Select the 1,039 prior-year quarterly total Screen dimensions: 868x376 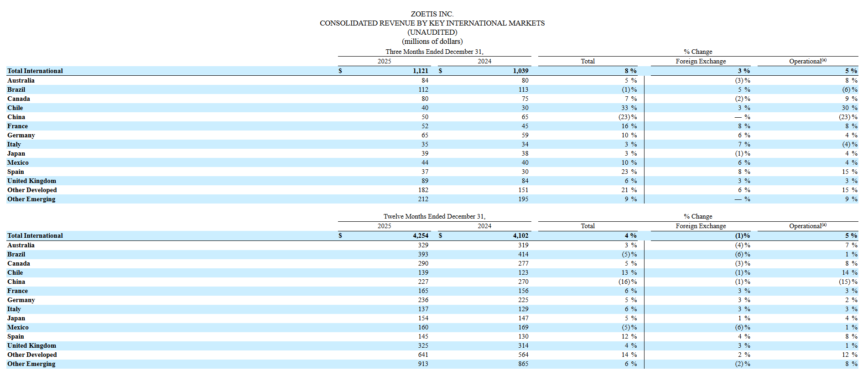(520, 71)
